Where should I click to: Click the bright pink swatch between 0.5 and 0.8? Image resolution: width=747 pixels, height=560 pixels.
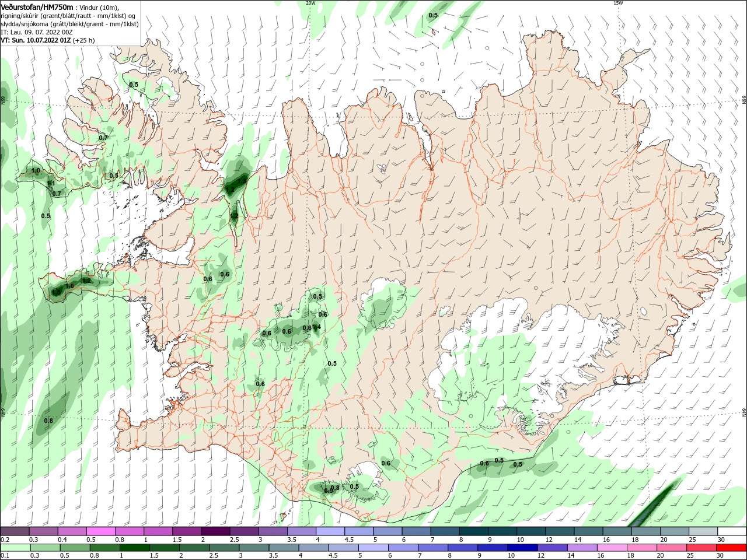coord(100,531)
